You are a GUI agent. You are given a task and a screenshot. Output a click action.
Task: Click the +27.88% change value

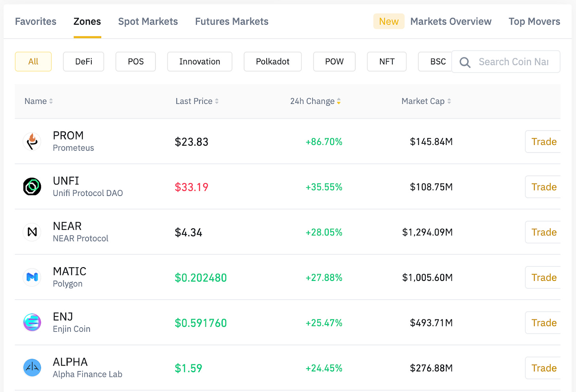tap(324, 277)
